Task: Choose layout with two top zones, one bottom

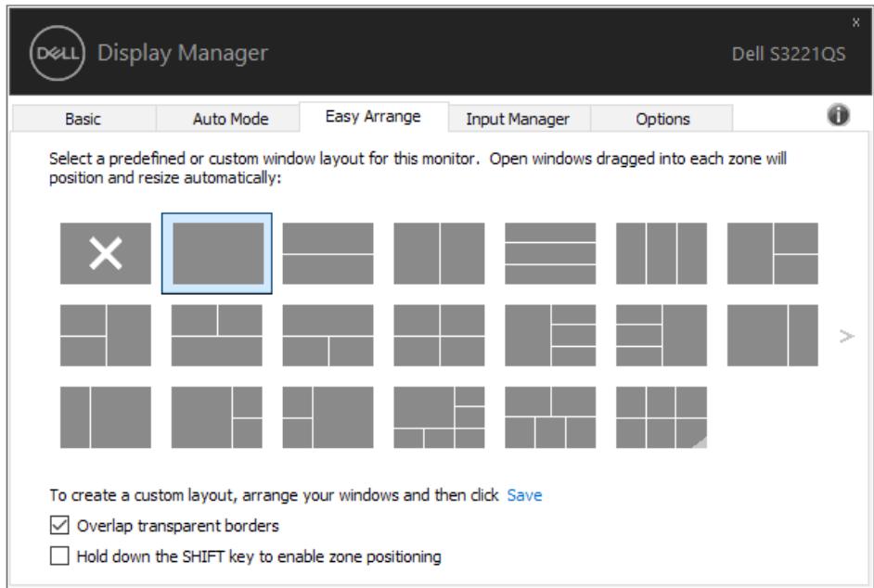Action: pyautogui.click(x=217, y=335)
